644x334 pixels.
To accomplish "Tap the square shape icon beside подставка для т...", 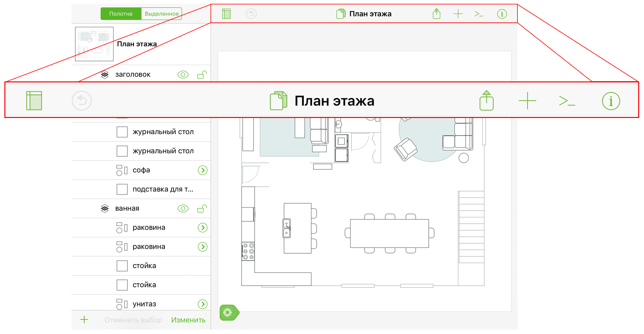I will pyautogui.click(x=122, y=189).
